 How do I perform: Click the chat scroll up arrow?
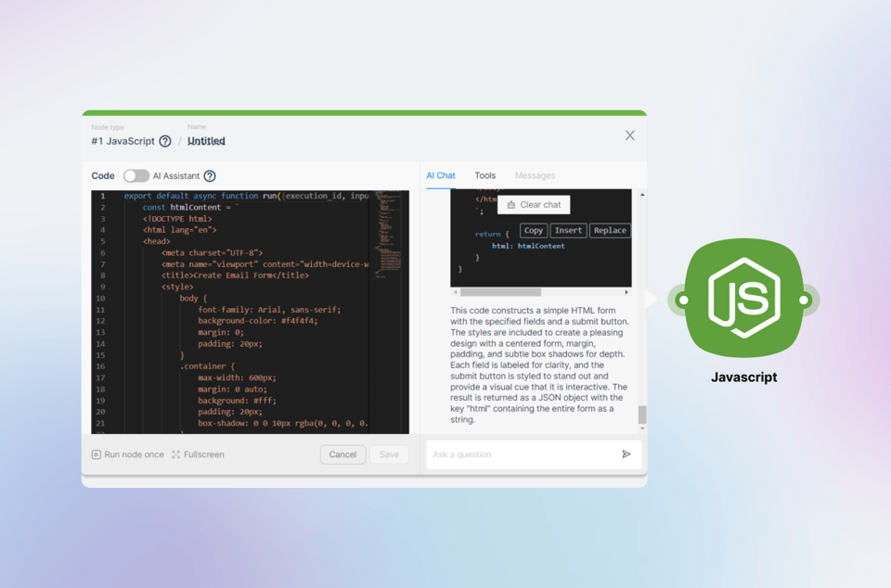click(642, 195)
